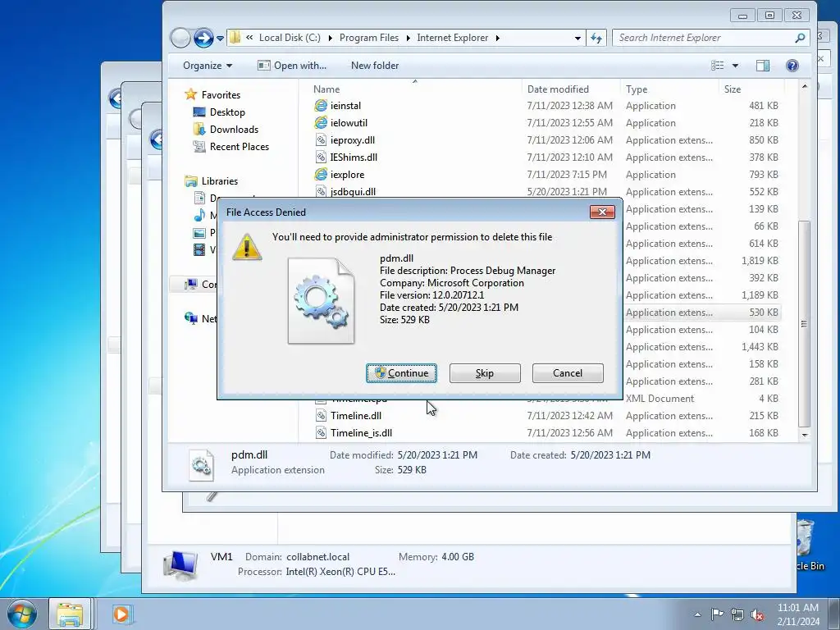This screenshot has width=840, height=630.
Task: Open recent pages dropdown arrow
Action: pyautogui.click(x=220, y=39)
